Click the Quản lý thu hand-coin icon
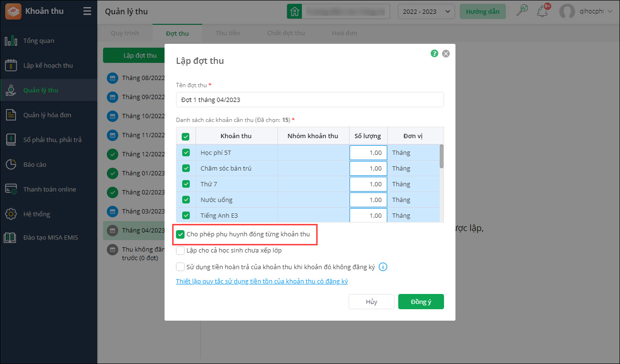The width and height of the screenshot is (620, 364). coord(11,90)
